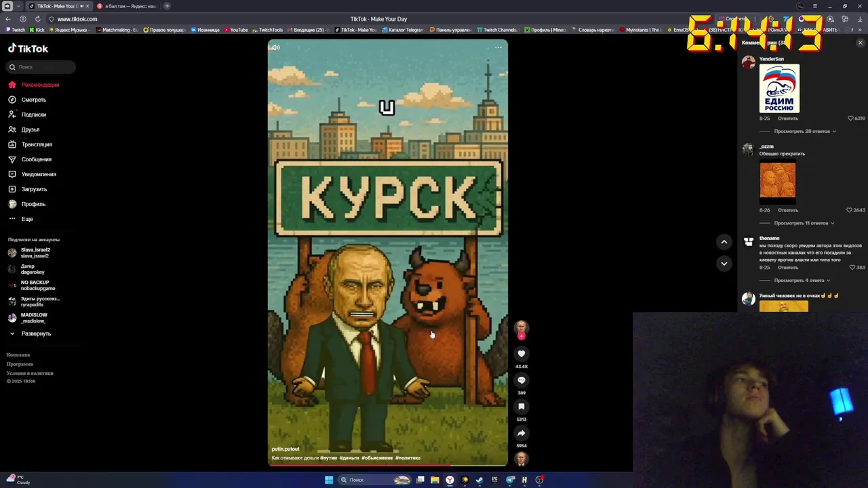868x488 pixels.
Task: Open Подписки in TikTok sidebar
Action: 27,115
